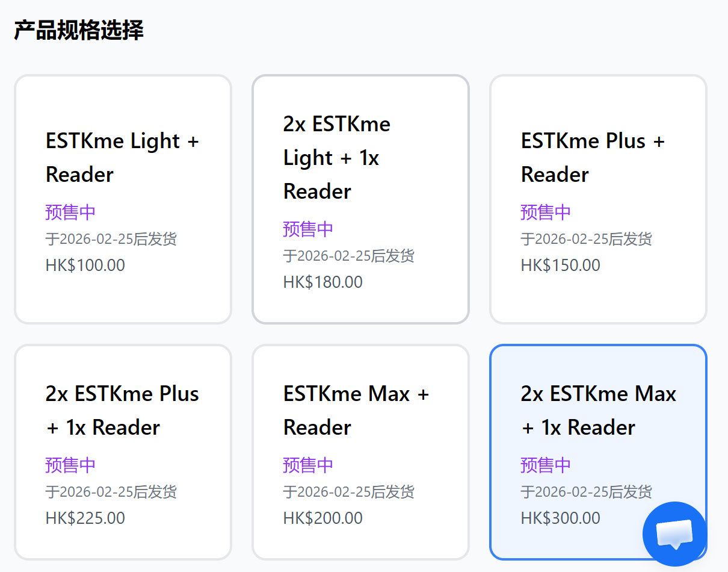Click the shipping date in the HK$225.00 card
This screenshot has height=572, width=728.
[x=111, y=492]
